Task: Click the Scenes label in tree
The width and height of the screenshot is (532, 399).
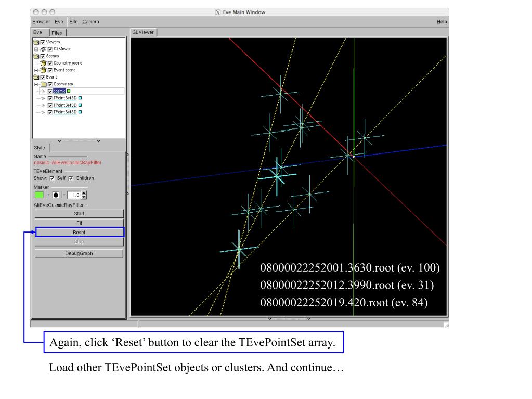Action: tap(52, 56)
